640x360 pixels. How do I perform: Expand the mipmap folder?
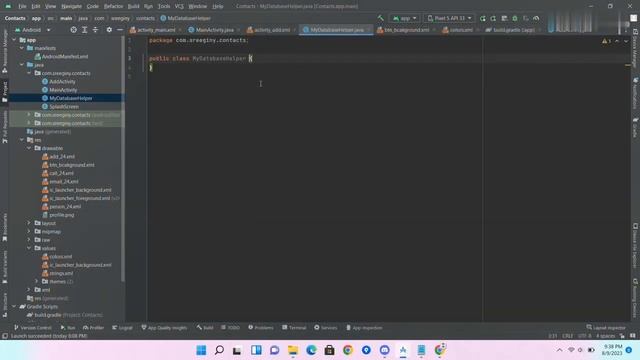(29, 231)
